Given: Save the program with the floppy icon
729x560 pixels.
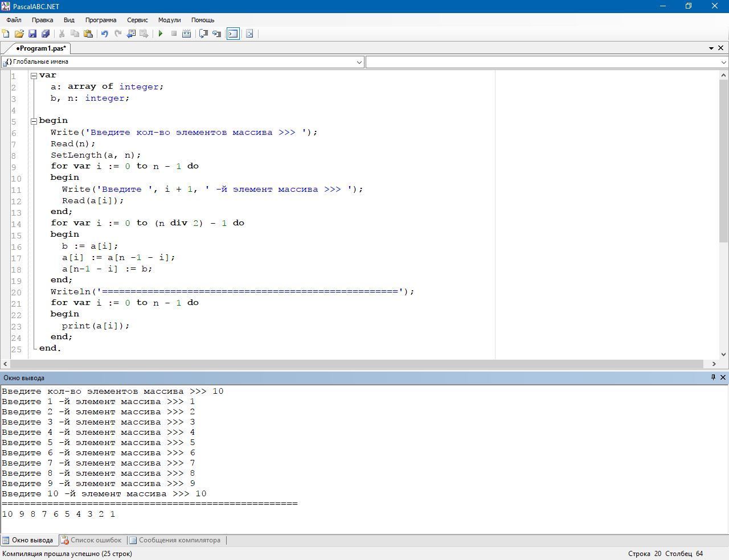Looking at the screenshot, I should 32,34.
